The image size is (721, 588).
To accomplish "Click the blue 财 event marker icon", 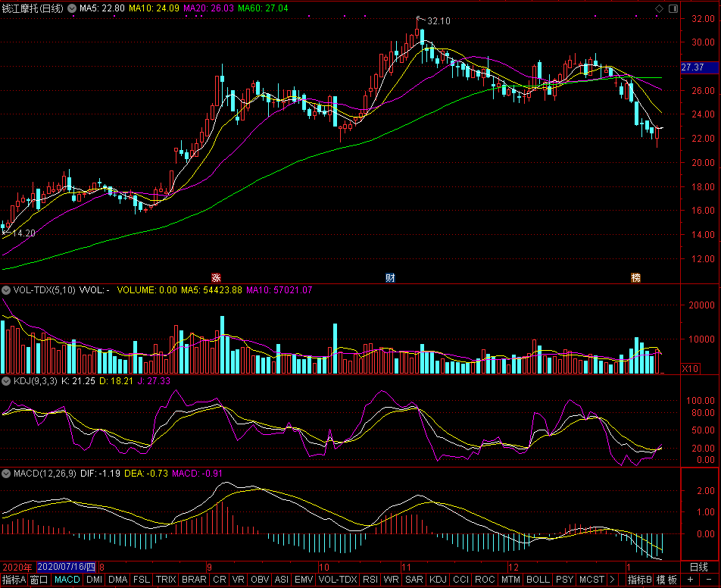I will point(390,277).
